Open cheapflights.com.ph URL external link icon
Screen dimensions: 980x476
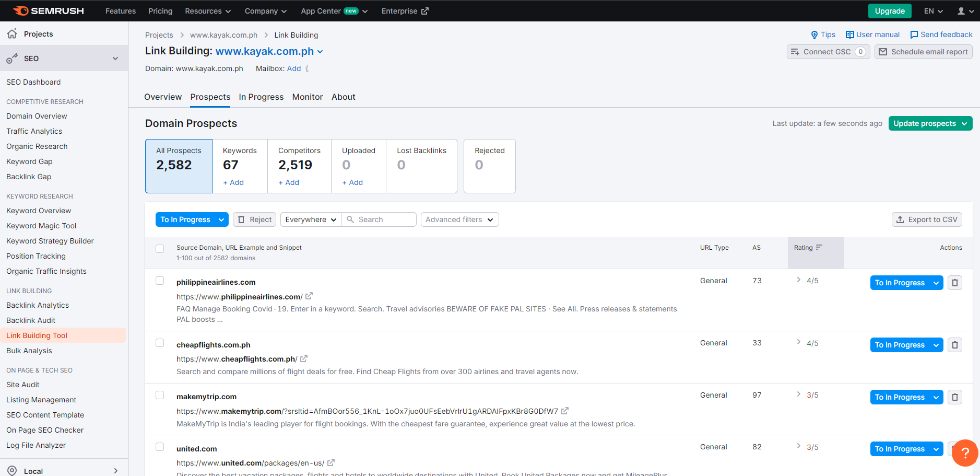point(304,358)
